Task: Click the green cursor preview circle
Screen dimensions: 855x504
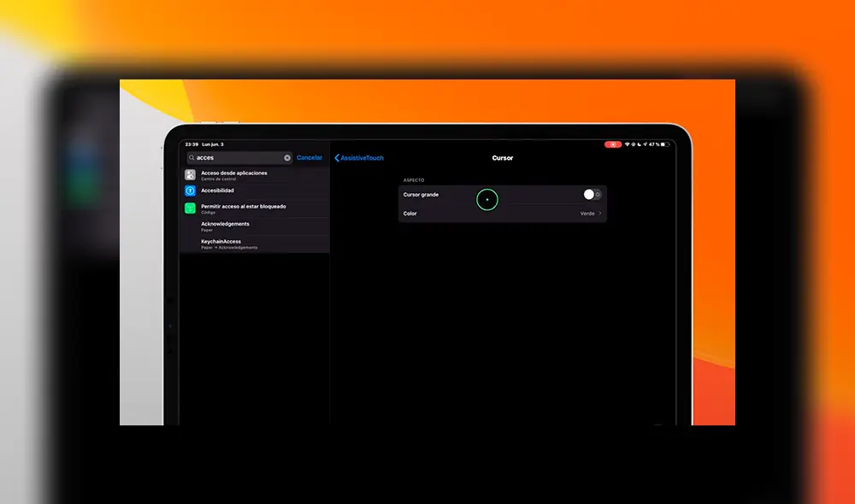Action: pyautogui.click(x=488, y=199)
